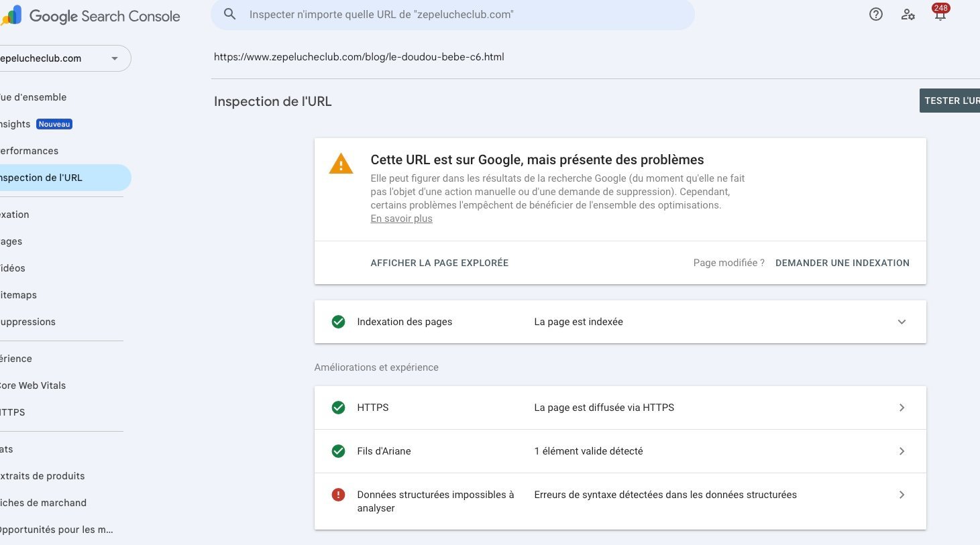Viewport: 980px width, 545px height.
Task: Click the 'Page modifiée ?' label
Action: [728, 263]
